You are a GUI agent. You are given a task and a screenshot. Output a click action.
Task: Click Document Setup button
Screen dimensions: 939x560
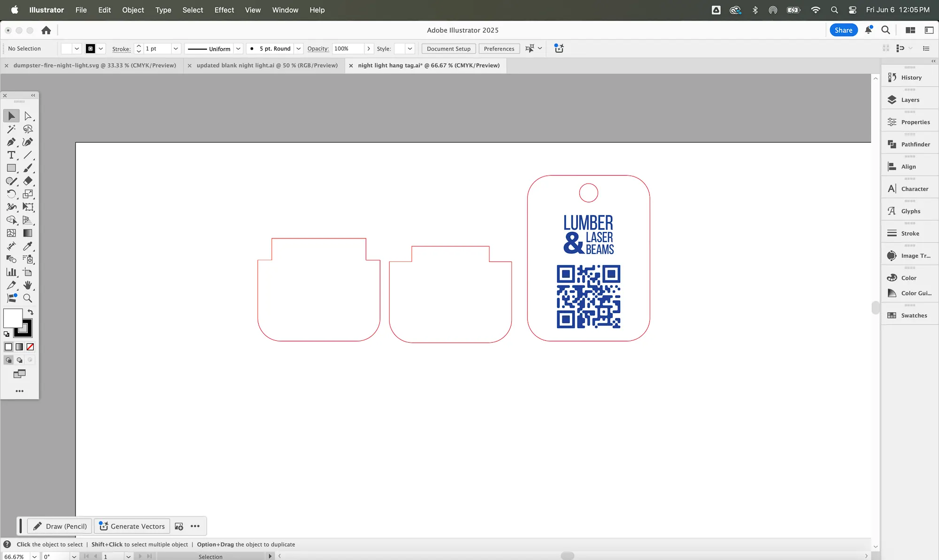[448, 49]
